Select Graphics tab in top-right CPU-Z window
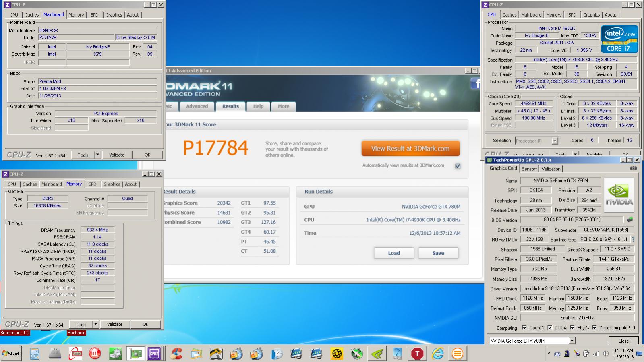 point(591,15)
